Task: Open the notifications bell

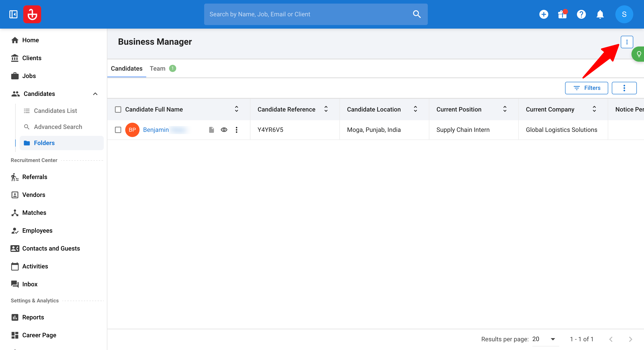Action: 600,14
